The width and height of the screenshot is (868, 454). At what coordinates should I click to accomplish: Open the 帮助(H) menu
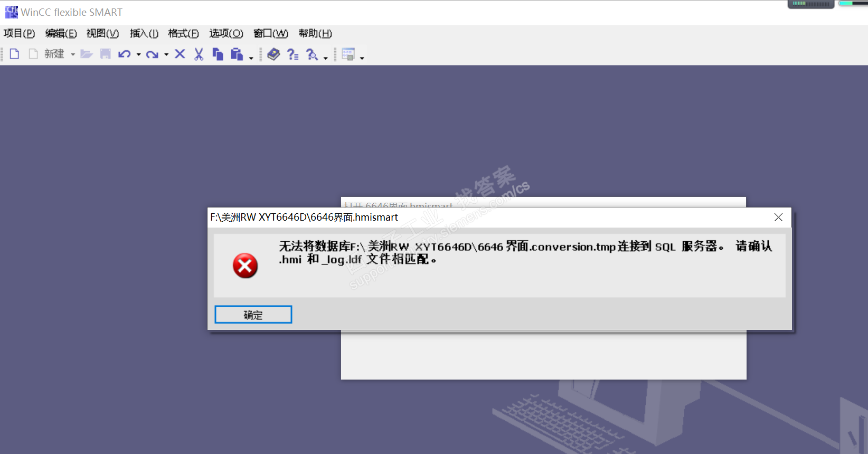[x=315, y=34]
